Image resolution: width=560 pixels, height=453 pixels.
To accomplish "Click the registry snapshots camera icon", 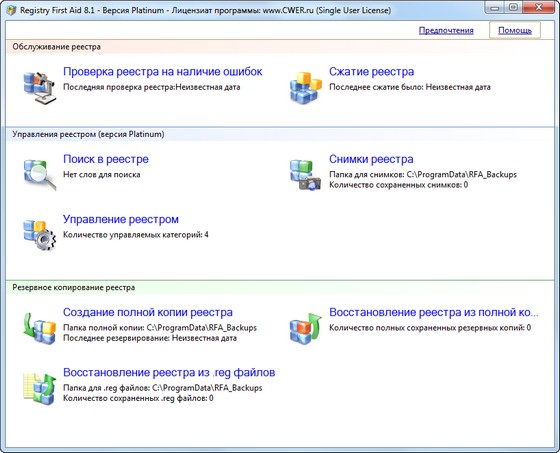I will 305,175.
